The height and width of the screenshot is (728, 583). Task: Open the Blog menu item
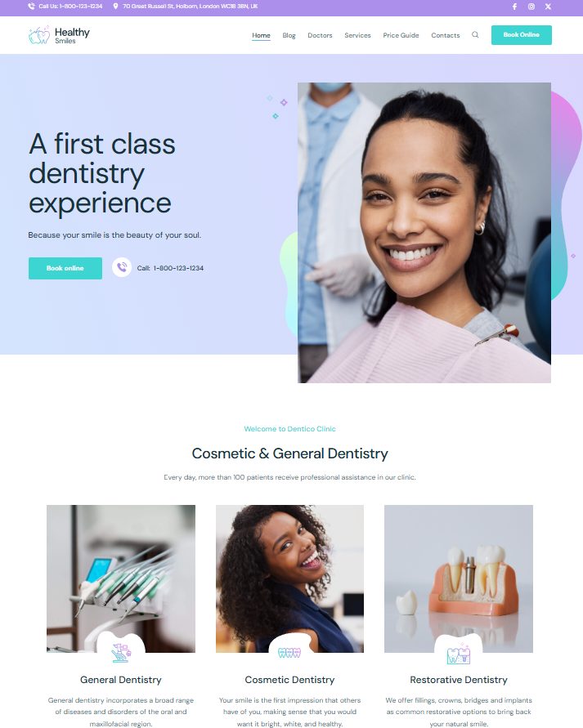click(x=289, y=35)
